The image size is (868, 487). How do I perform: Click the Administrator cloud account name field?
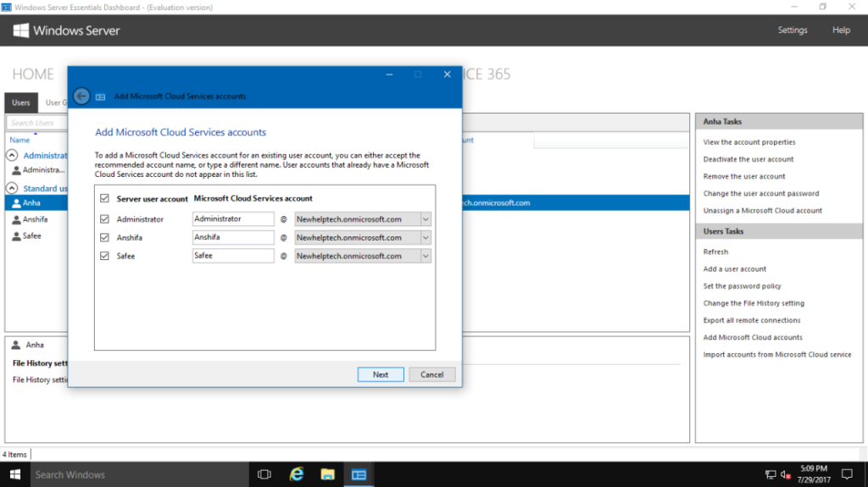click(233, 219)
